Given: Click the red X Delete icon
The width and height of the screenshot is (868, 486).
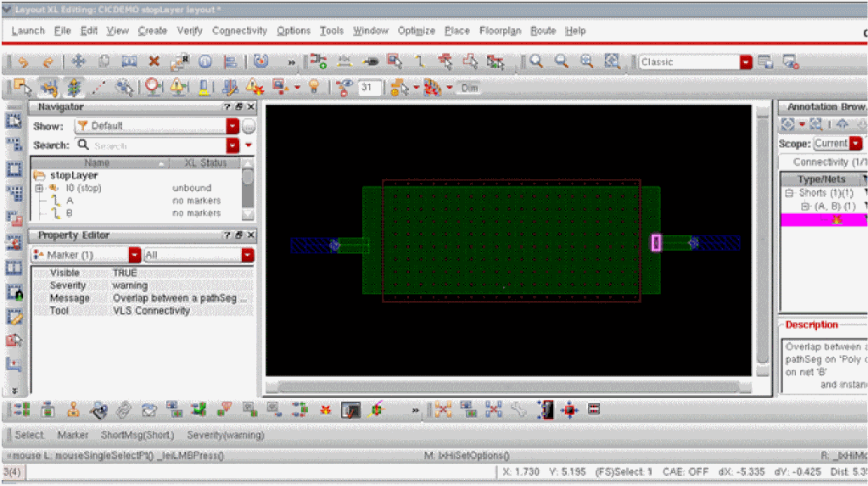Looking at the screenshot, I should 154,62.
